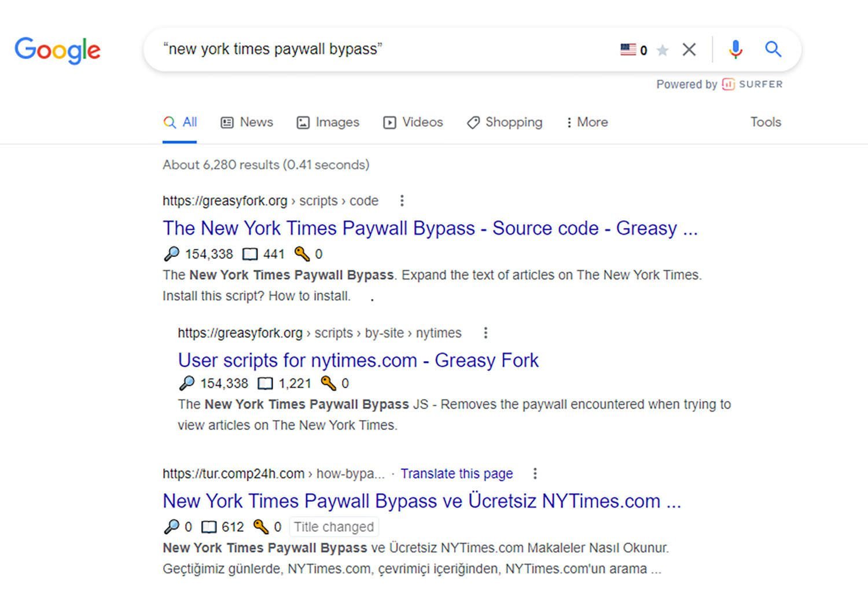
Task: Switch to the Shopping tab
Action: coord(505,122)
